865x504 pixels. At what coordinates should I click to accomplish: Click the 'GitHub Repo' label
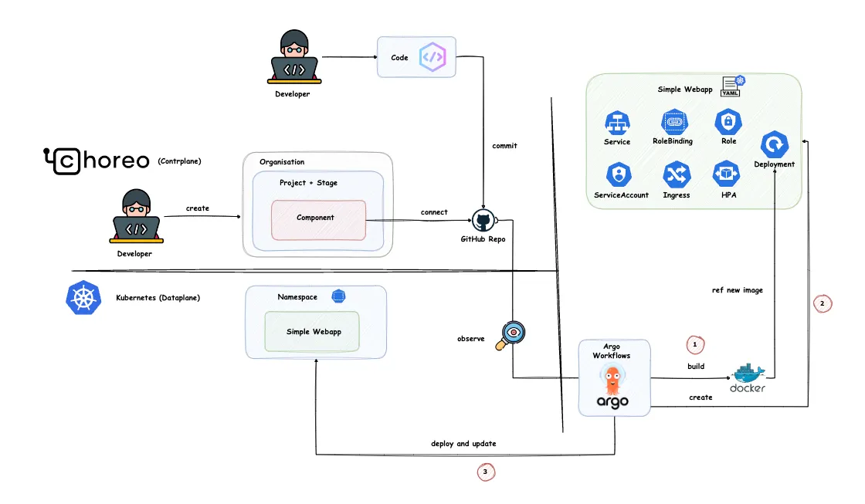tap(483, 238)
